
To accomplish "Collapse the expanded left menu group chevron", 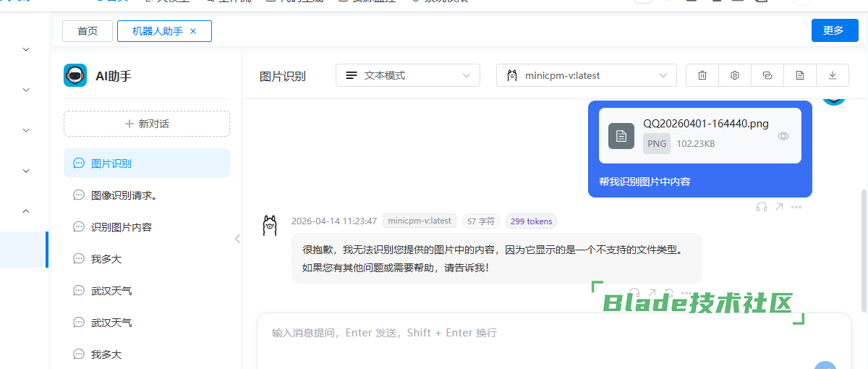I will 26,211.
